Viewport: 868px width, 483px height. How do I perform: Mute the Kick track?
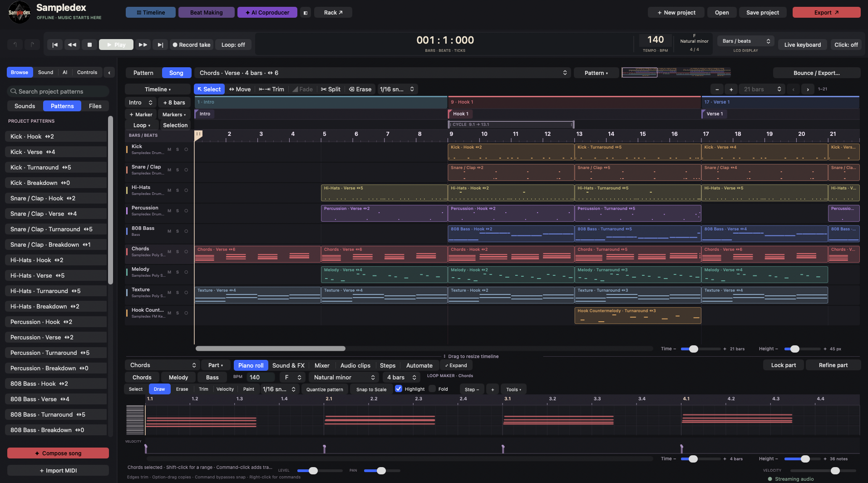pos(169,149)
